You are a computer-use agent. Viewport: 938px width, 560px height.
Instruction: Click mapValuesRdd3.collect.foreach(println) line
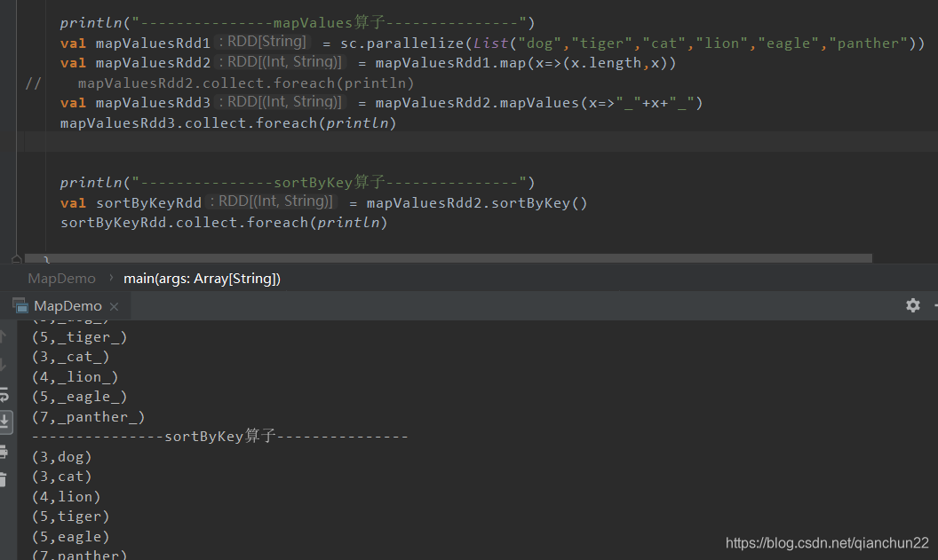[x=228, y=123]
